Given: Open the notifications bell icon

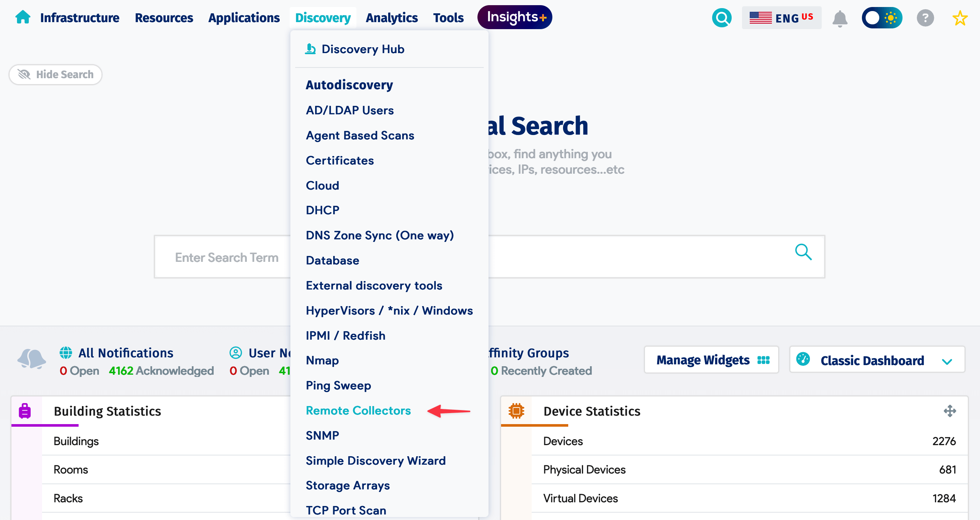Looking at the screenshot, I should [x=840, y=18].
